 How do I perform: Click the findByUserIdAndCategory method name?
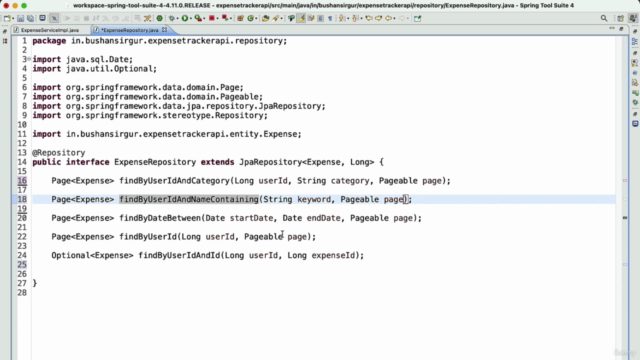175,181
